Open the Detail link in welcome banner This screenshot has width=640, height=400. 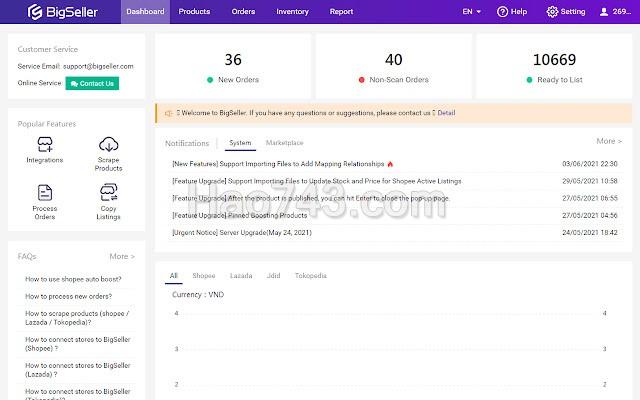446,113
